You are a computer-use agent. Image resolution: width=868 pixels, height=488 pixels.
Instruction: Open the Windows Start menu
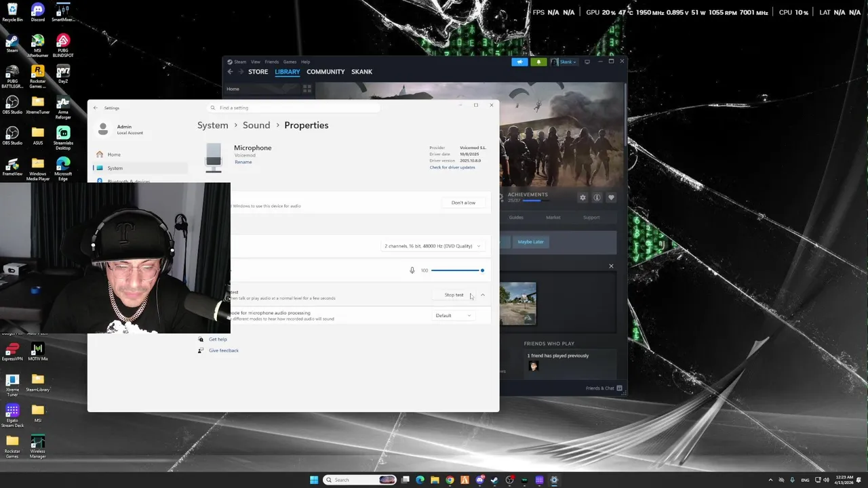tap(314, 480)
